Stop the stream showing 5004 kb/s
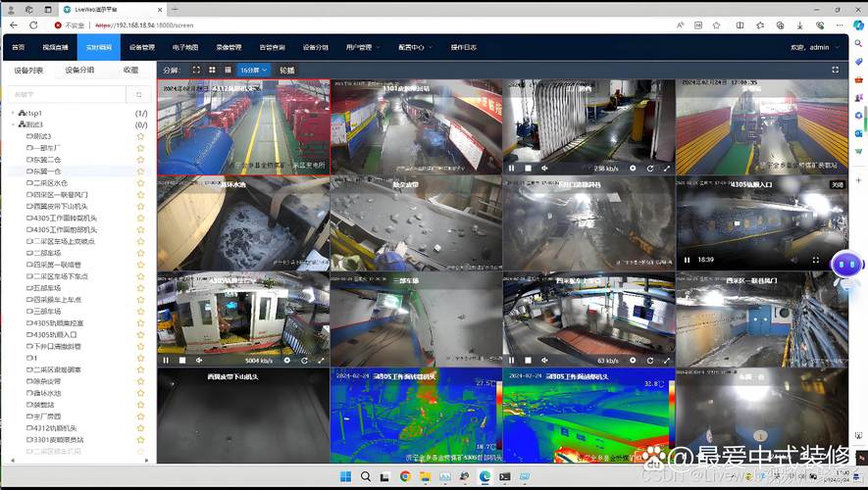The width and height of the screenshot is (868, 490). click(182, 360)
